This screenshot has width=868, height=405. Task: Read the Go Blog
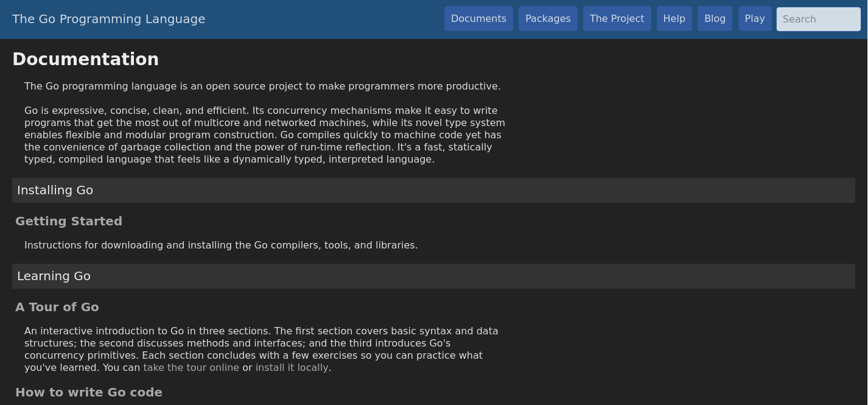715,19
